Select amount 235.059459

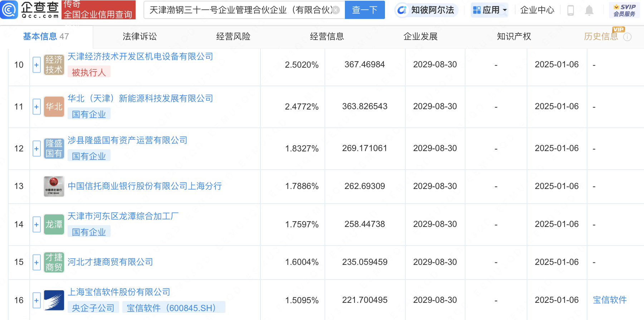(x=365, y=262)
